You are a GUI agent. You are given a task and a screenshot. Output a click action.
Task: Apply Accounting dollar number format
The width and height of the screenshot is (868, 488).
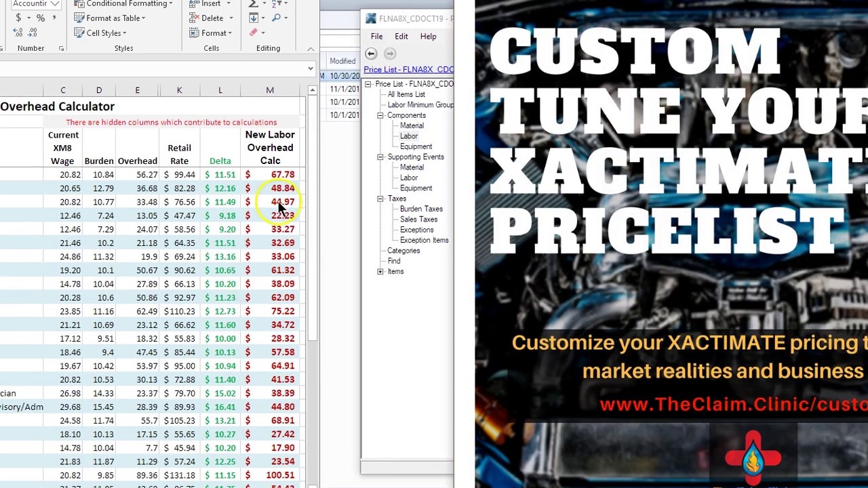coord(18,18)
